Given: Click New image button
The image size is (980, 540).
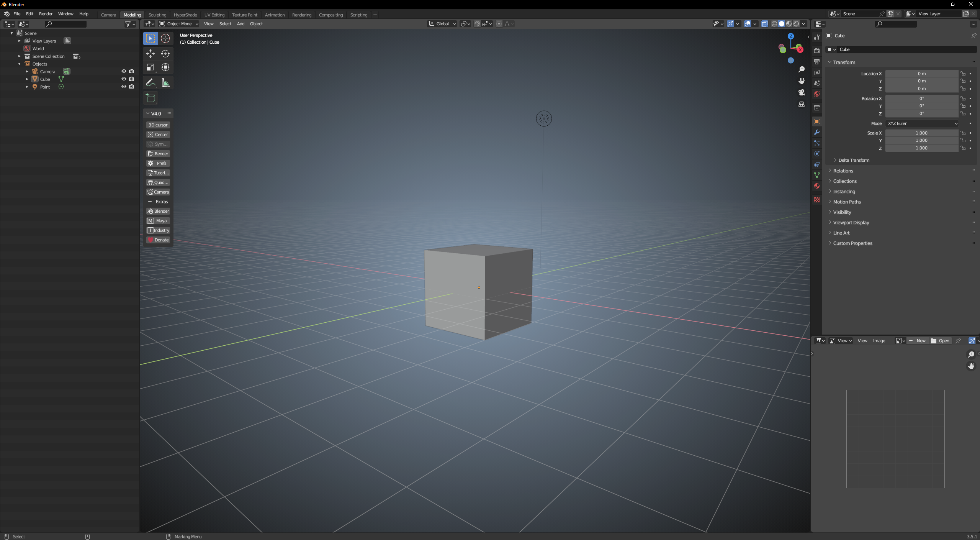Looking at the screenshot, I should 918,341.
